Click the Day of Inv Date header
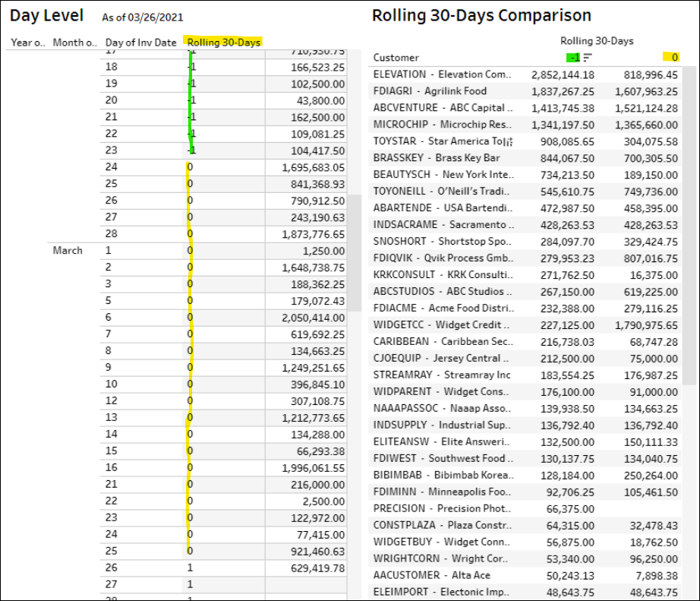This screenshot has height=601, width=700. (141, 43)
